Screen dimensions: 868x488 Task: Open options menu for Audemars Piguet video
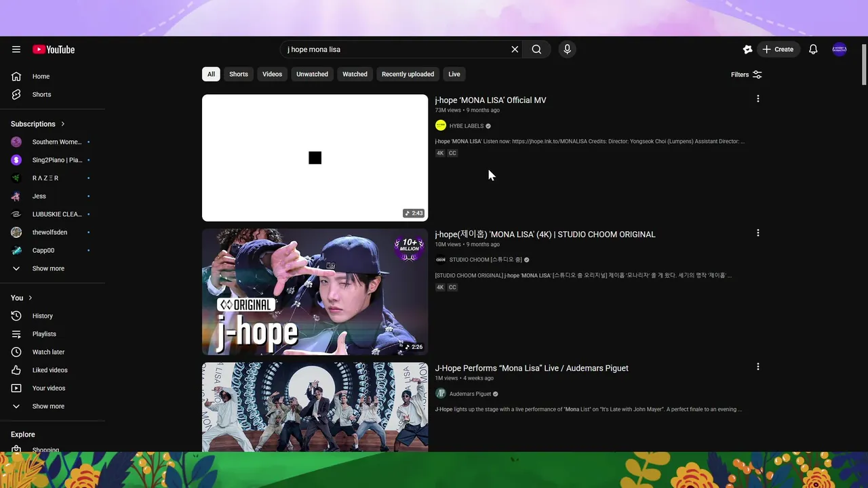[x=757, y=367]
